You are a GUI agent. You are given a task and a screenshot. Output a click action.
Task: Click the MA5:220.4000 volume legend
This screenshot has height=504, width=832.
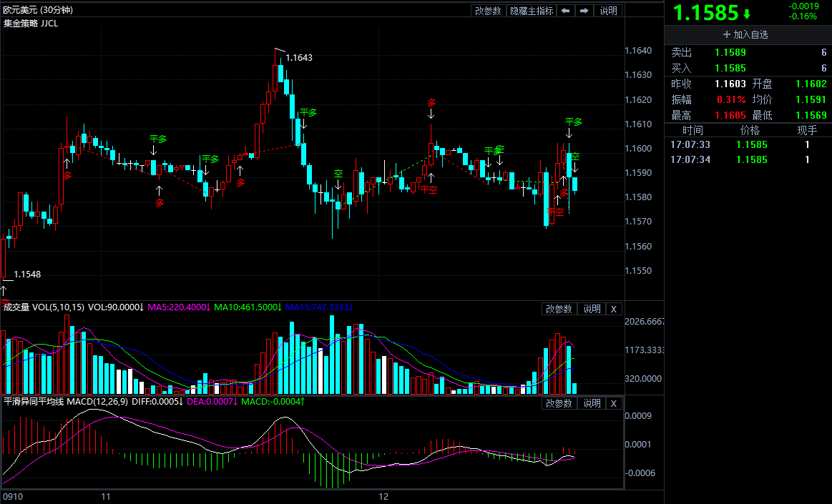coord(179,307)
